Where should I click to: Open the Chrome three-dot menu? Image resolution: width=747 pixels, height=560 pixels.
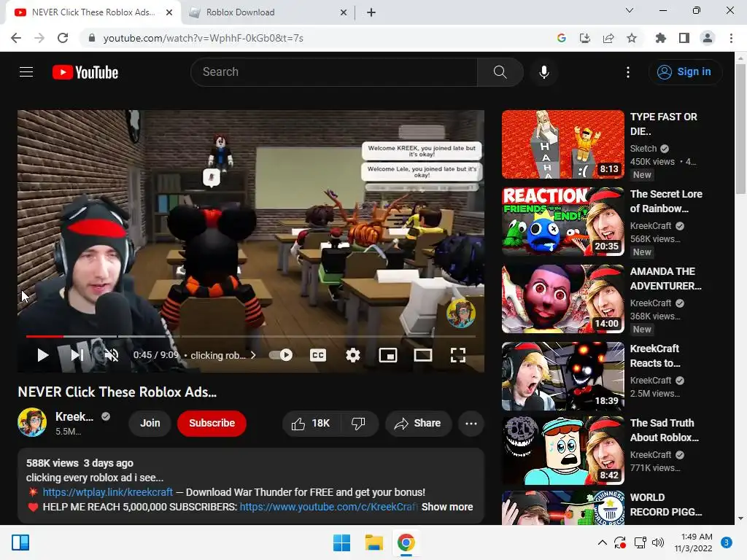pyautogui.click(x=731, y=38)
